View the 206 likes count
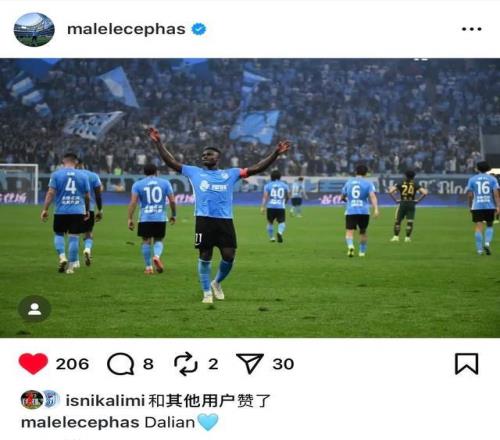 tap(72, 364)
